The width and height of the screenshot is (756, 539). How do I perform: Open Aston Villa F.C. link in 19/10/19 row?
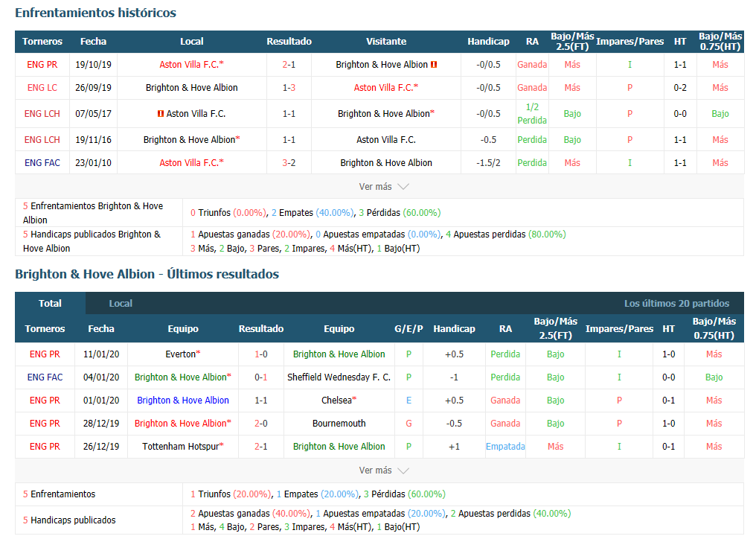[191, 65]
